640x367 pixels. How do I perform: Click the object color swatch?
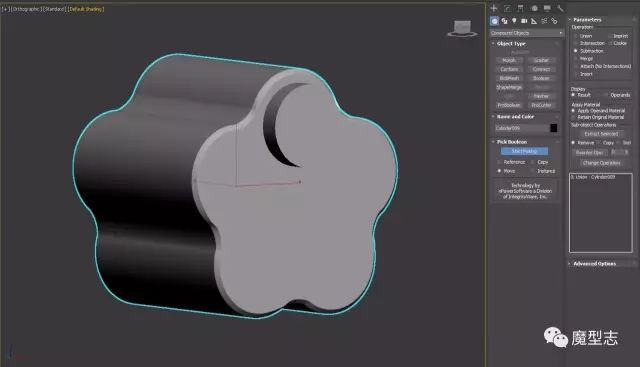(x=553, y=128)
